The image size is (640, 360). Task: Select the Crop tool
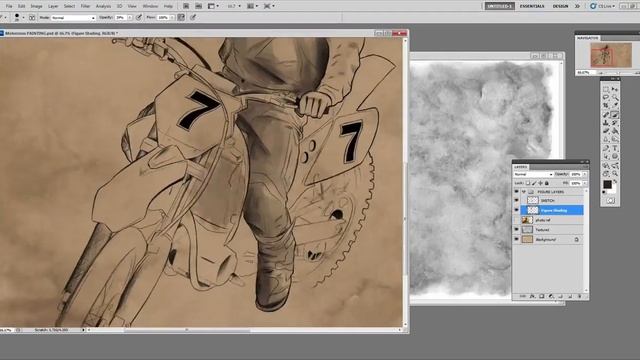pos(606,106)
